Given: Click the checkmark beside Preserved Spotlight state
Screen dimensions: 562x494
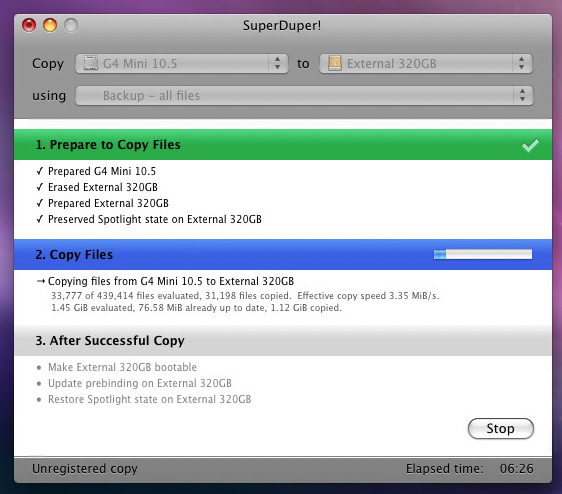Looking at the screenshot, I should (40, 219).
